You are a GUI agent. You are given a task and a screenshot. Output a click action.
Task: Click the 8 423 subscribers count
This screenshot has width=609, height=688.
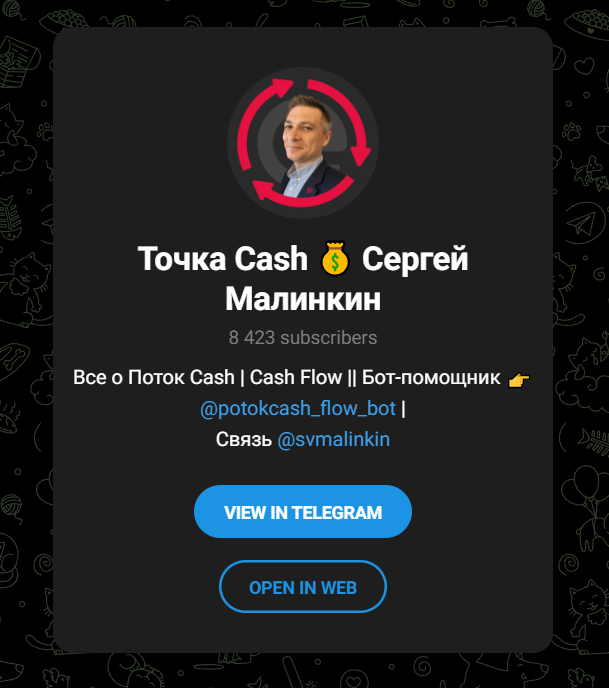(x=303, y=337)
